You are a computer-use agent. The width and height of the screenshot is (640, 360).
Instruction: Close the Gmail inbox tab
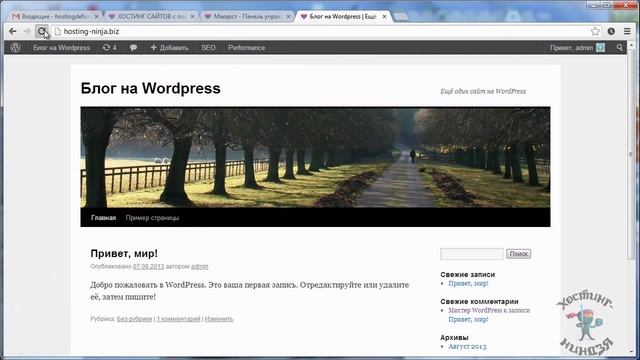[96, 16]
